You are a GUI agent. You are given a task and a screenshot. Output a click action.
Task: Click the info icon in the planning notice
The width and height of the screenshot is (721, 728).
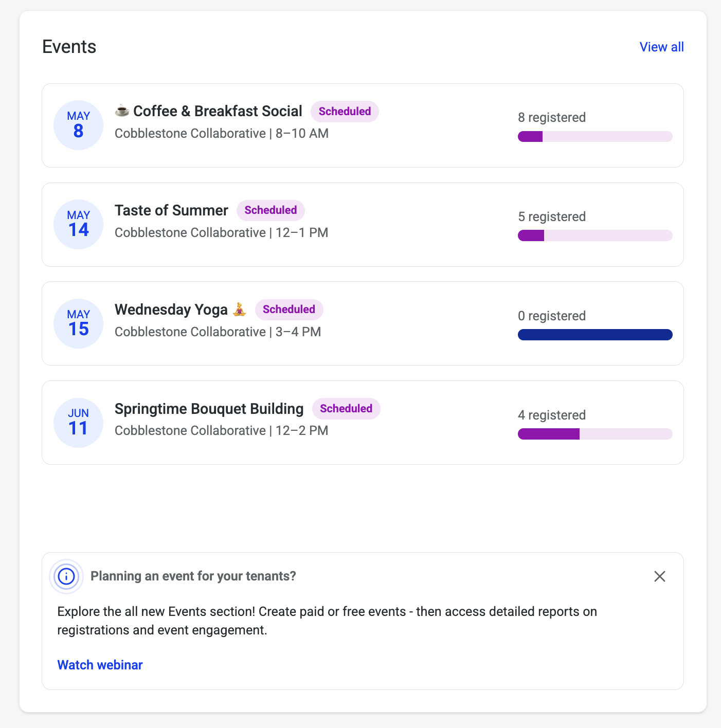(x=66, y=576)
